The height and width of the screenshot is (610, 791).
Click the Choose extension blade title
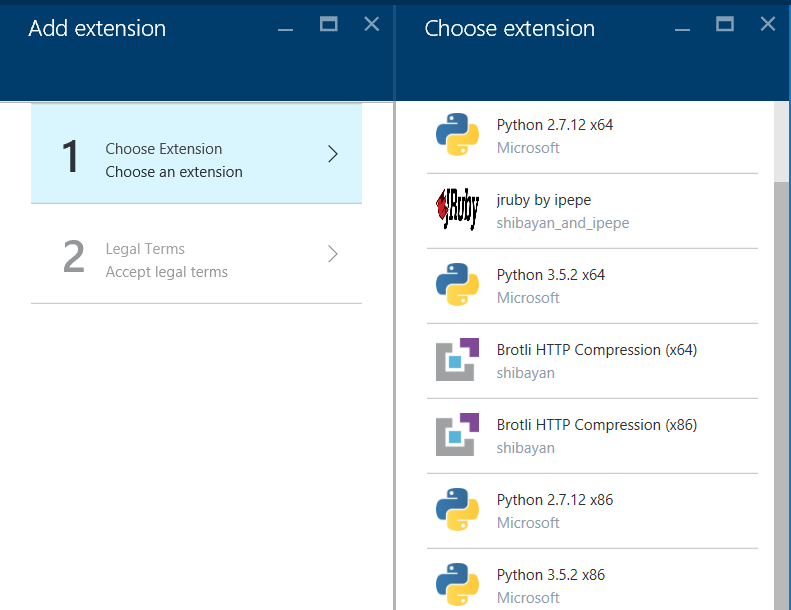[x=510, y=28]
